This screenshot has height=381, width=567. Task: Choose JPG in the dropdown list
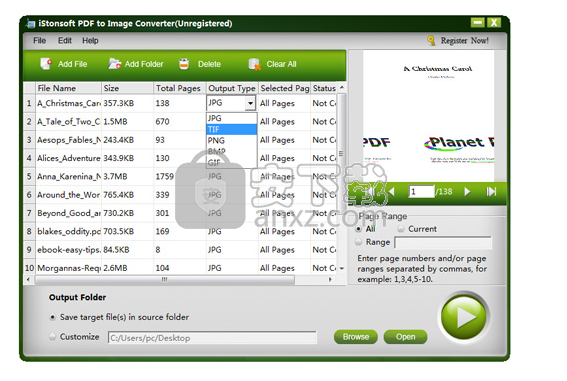point(231,118)
